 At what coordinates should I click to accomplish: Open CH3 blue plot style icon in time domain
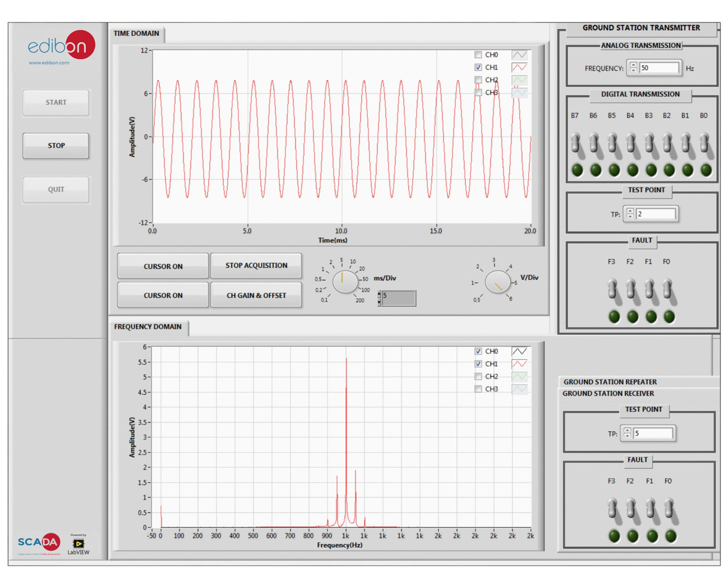tap(519, 93)
